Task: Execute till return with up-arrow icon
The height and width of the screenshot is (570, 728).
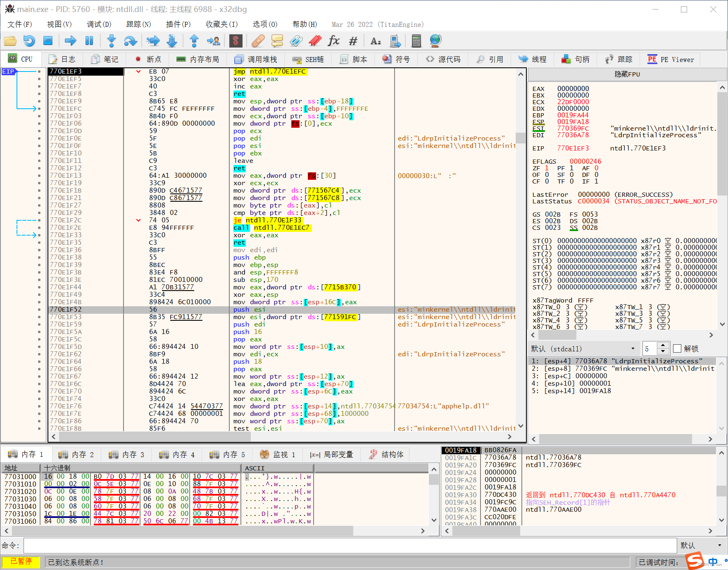Action: 194,41
